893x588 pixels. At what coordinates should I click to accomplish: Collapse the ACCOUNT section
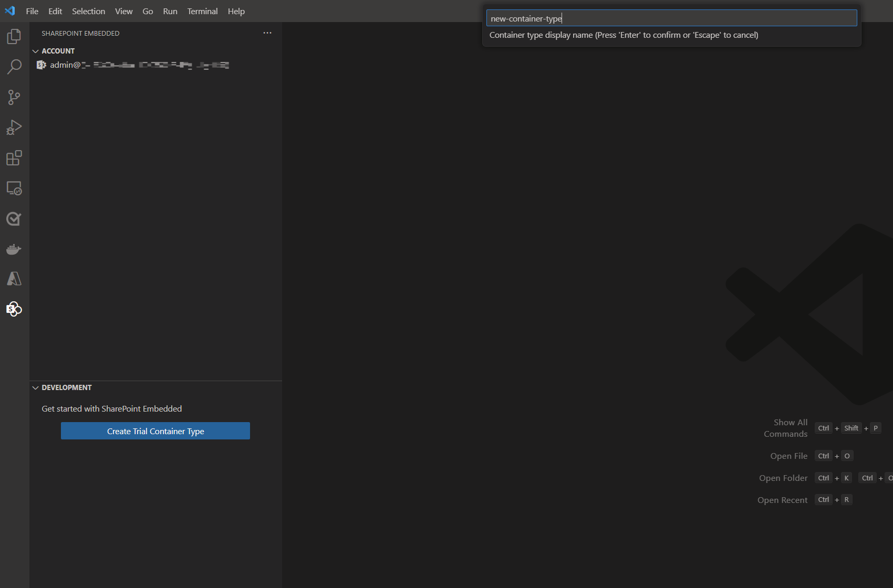[x=36, y=51]
